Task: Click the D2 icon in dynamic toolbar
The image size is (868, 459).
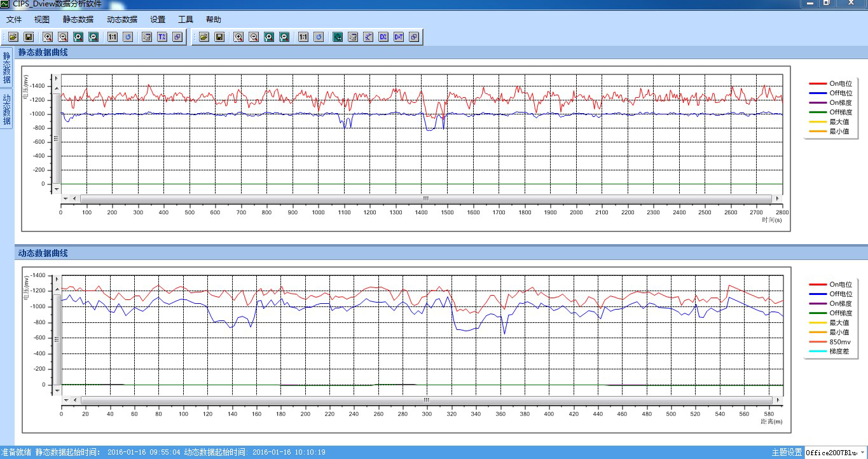Action: [383, 37]
